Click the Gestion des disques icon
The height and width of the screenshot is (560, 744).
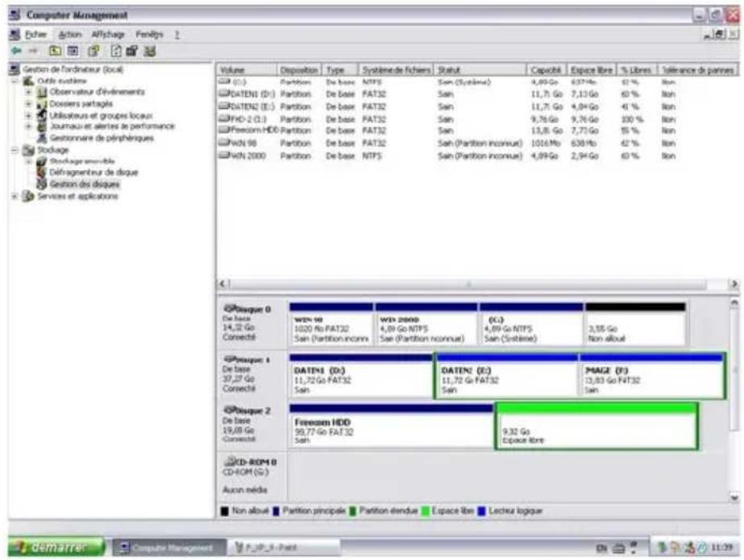click(42, 184)
